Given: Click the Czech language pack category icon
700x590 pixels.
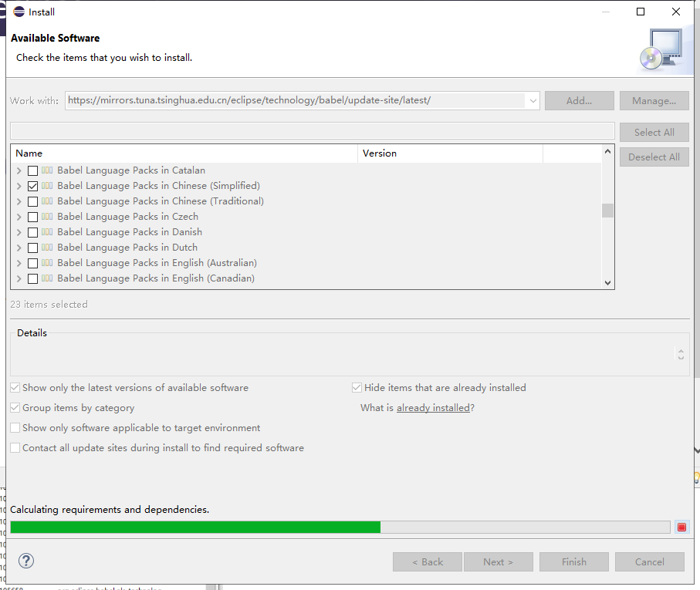Looking at the screenshot, I should point(47,216).
